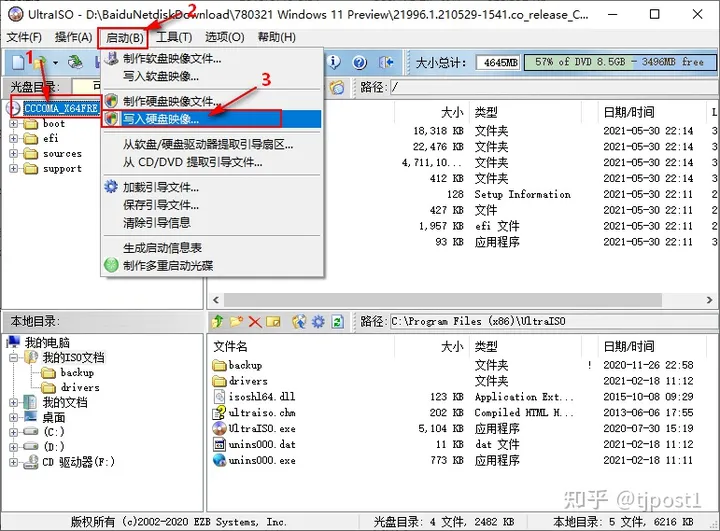Select 从软盘/硬盘驱动器提取引导扇区...
Image resolution: width=720 pixels, height=531 pixels.
click(x=212, y=144)
